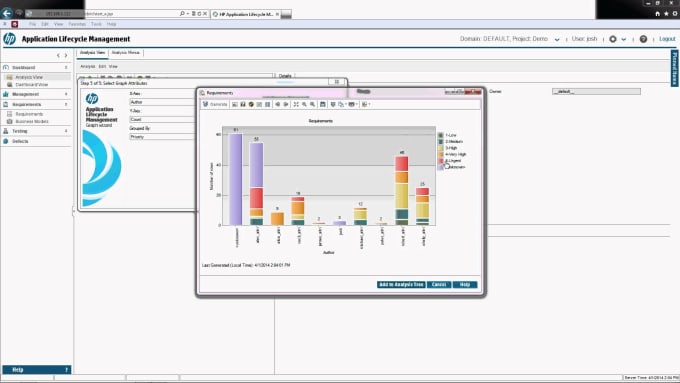Viewport: 680px width, 383px height.
Task: Click the zoom out magnifier in the graph toolbar
Action: coord(312,105)
